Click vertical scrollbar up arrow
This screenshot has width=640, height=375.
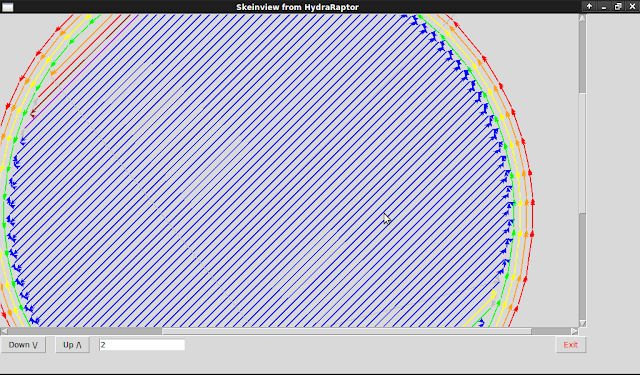582,18
